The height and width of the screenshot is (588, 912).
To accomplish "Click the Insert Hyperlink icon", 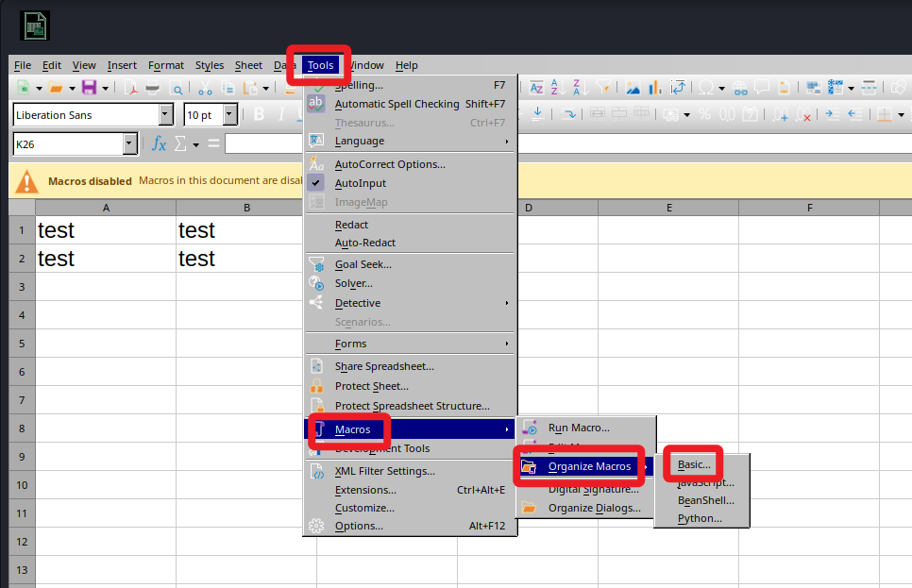I will point(738,88).
